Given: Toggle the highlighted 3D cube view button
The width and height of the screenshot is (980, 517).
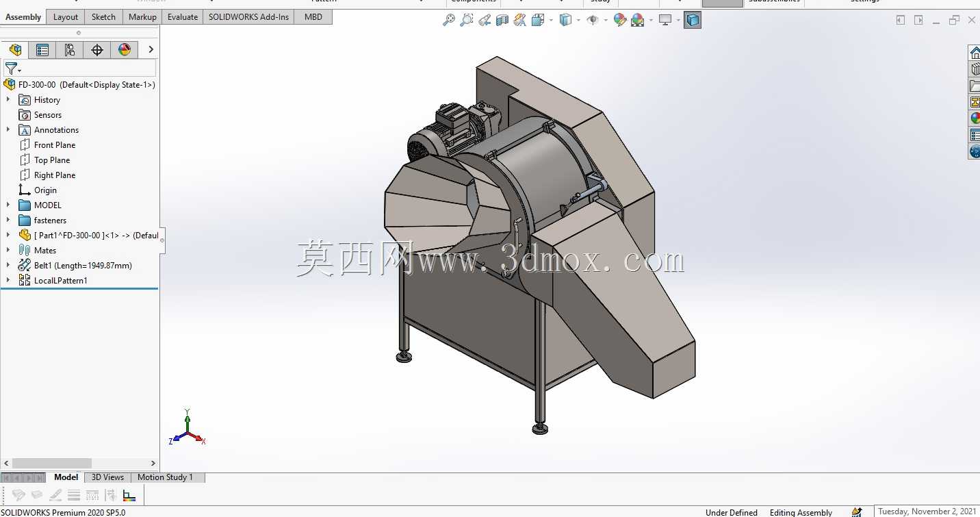Looking at the screenshot, I should pyautogui.click(x=693, y=21).
